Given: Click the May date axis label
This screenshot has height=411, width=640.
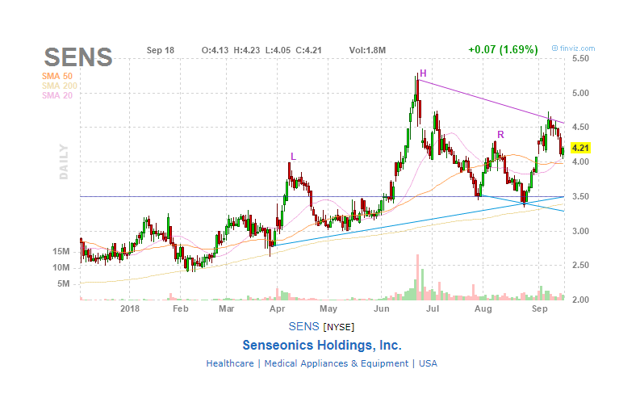Looking at the screenshot, I should click(x=328, y=309).
